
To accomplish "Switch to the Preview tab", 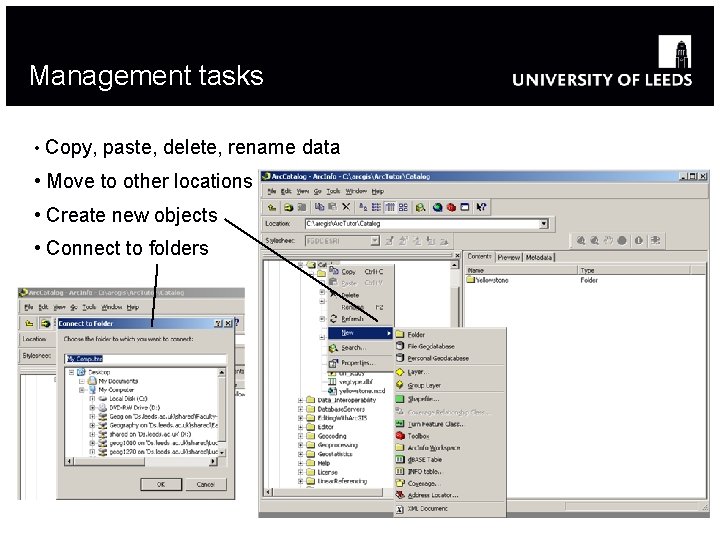I will pos(508,258).
